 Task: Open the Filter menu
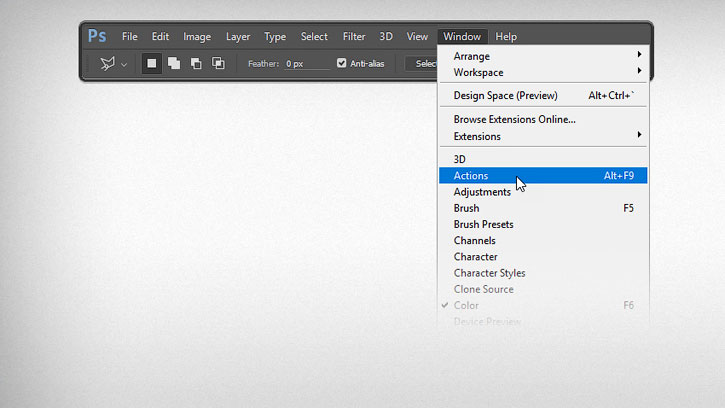[354, 37]
